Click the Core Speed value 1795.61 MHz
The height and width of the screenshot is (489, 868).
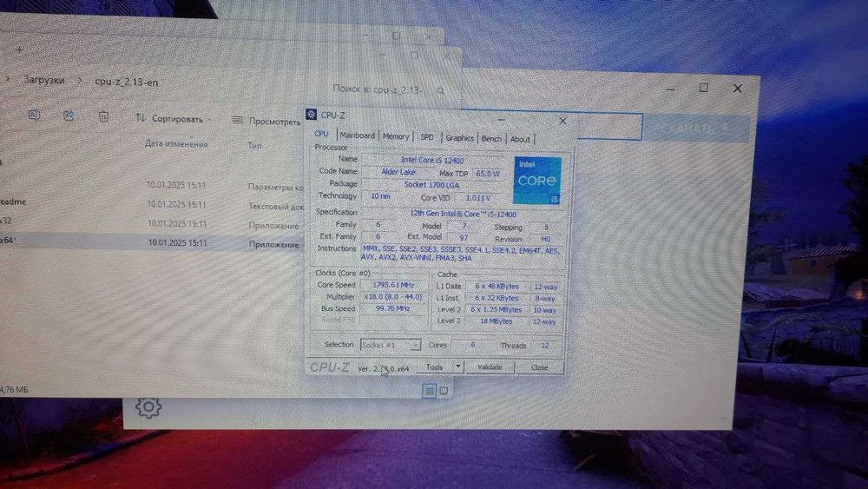[393, 285]
